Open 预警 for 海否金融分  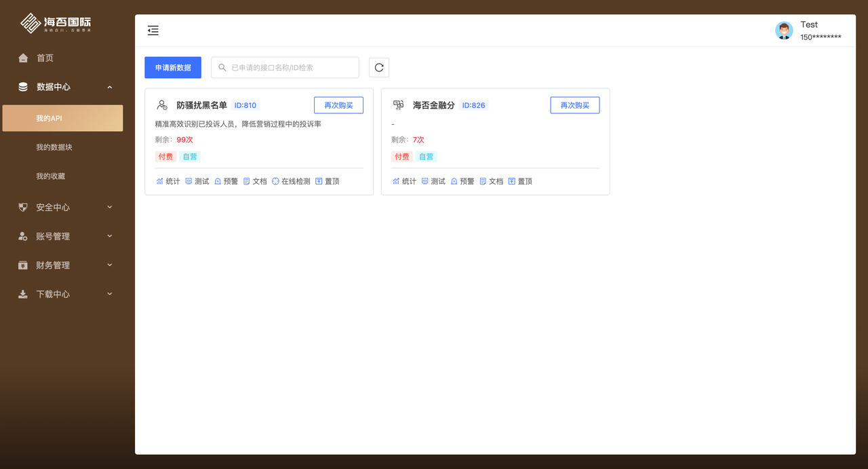463,181
